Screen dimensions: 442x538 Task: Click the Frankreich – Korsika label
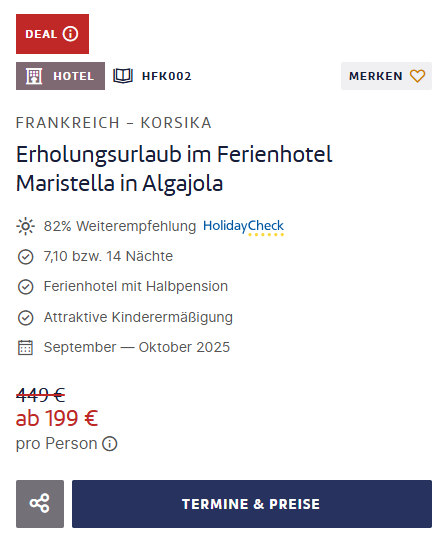pyautogui.click(x=114, y=123)
